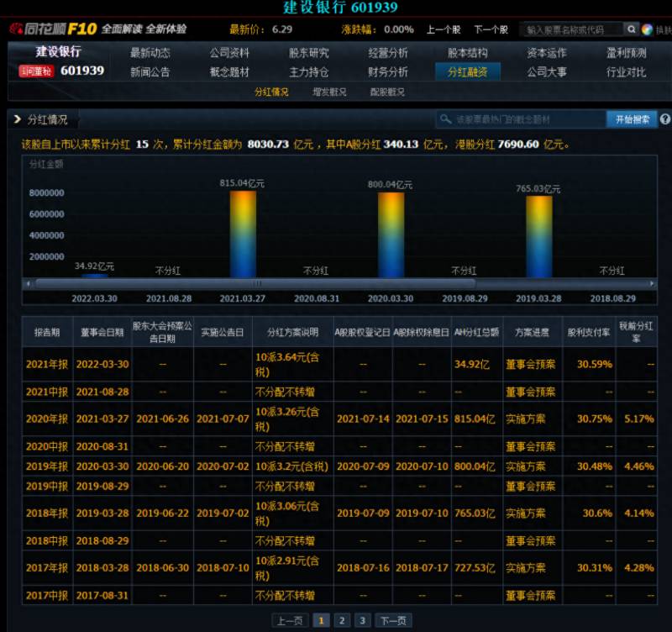Open the 经营分析 tab

pos(388,53)
